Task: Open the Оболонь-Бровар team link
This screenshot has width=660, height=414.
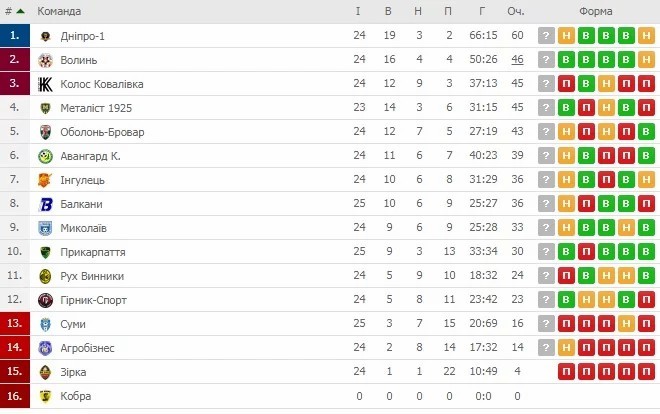Action: pos(102,132)
